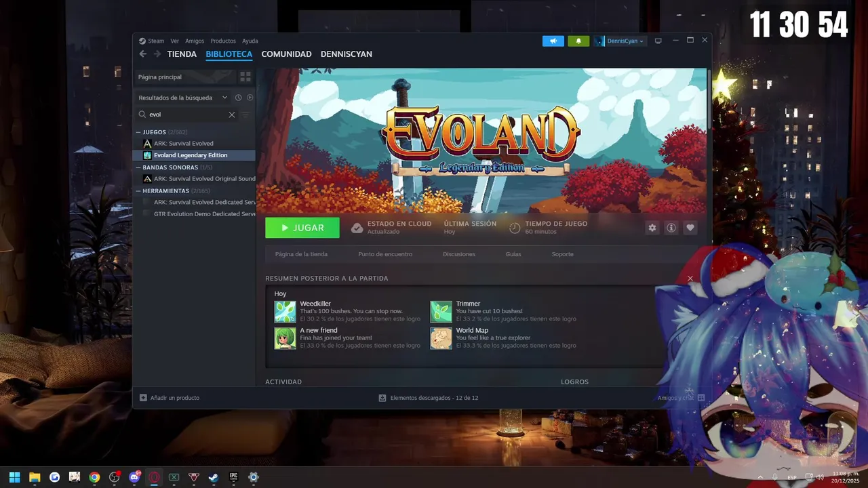This screenshot has height=488, width=868.
Task: Click the green JUGAR button
Action: click(302, 228)
